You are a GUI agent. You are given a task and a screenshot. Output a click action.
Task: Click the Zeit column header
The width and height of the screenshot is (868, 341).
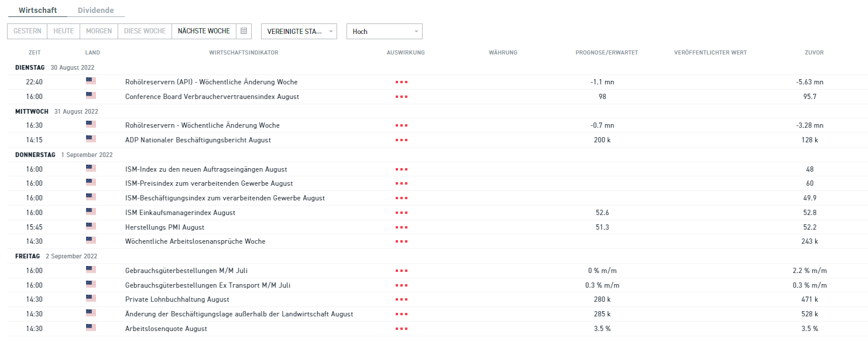tap(35, 53)
